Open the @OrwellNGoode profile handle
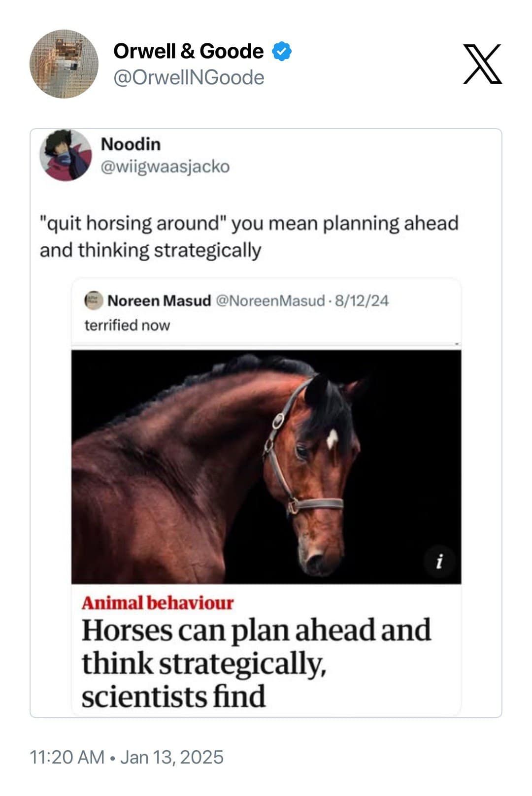 pos(187,76)
